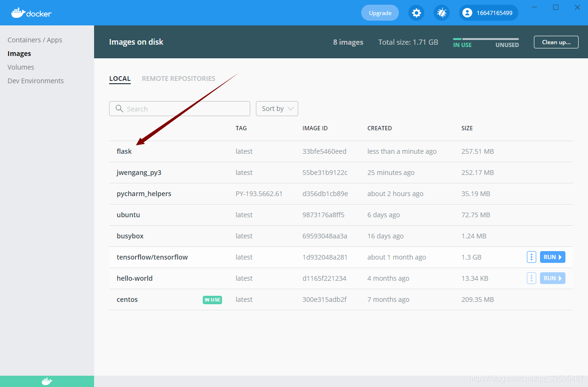Select the centos image name
The image size is (588, 387).
[127, 300]
